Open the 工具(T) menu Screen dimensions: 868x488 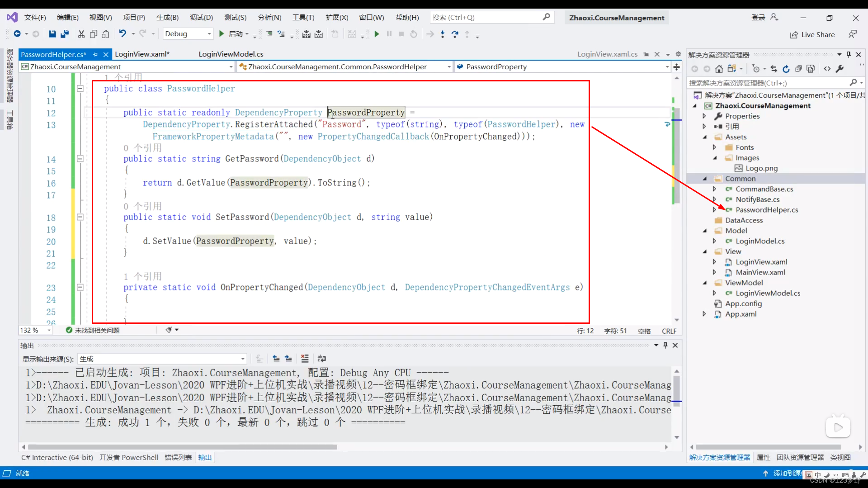[x=303, y=18]
